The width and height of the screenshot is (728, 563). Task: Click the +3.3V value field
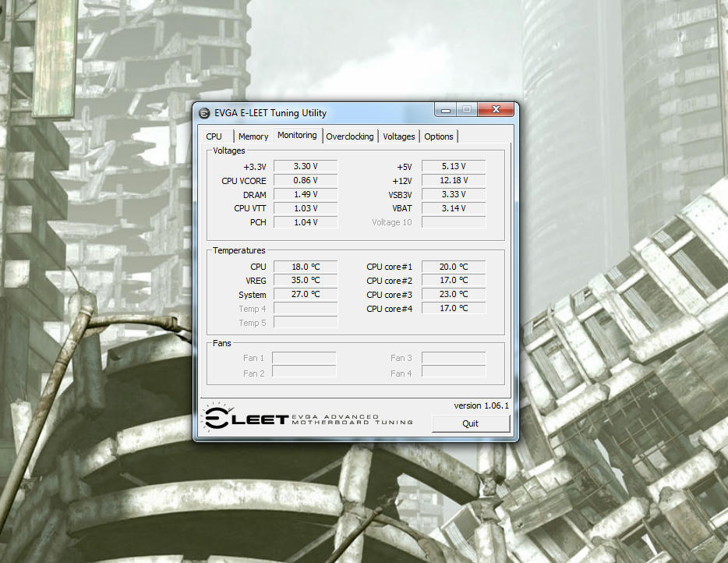pos(306,166)
